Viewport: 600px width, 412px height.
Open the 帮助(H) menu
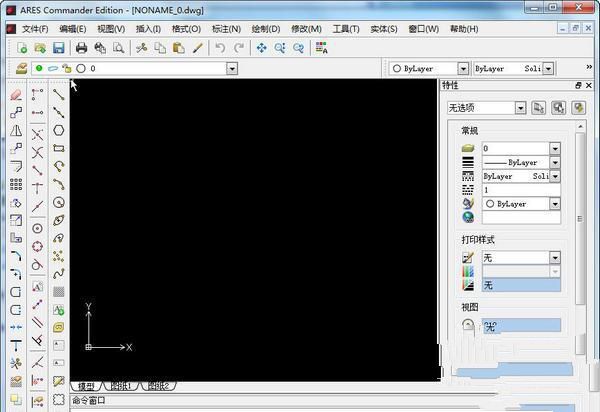click(464, 29)
